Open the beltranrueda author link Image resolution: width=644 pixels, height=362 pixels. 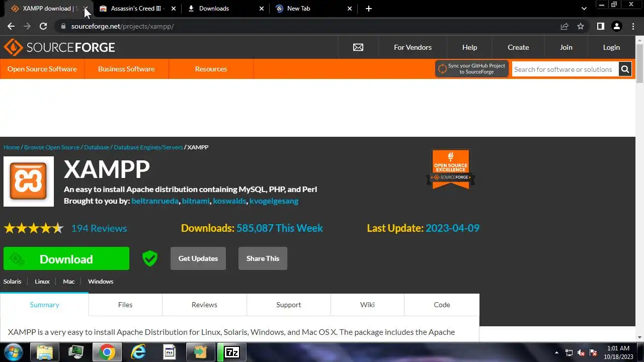pyautogui.click(x=155, y=201)
